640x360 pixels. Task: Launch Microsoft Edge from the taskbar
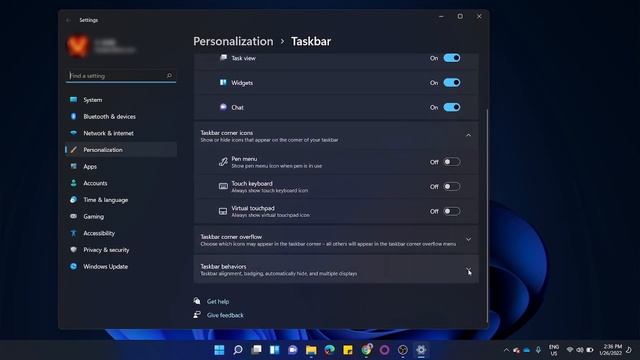click(x=329, y=350)
